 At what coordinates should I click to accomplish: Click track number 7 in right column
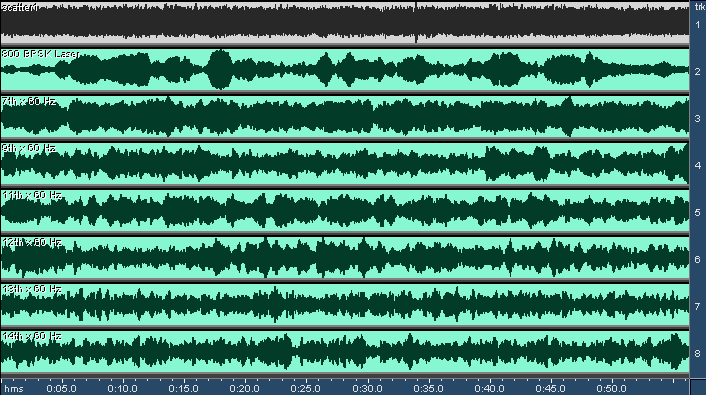pos(698,306)
